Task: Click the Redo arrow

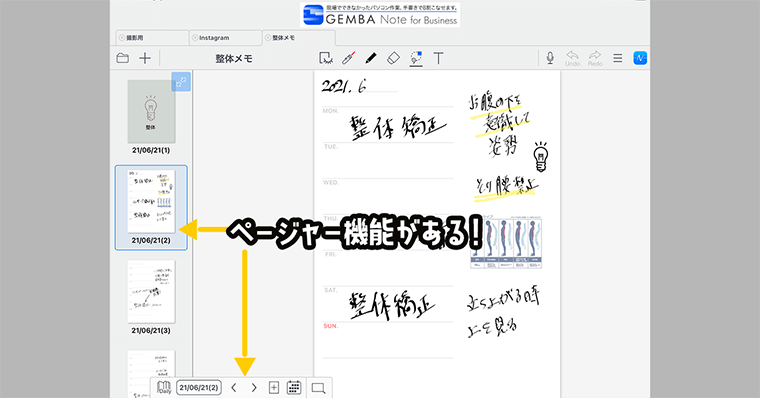Action: [595, 58]
